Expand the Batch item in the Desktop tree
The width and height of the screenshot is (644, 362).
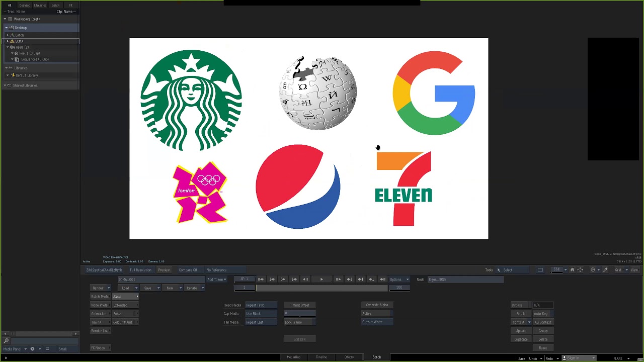pyautogui.click(x=8, y=35)
